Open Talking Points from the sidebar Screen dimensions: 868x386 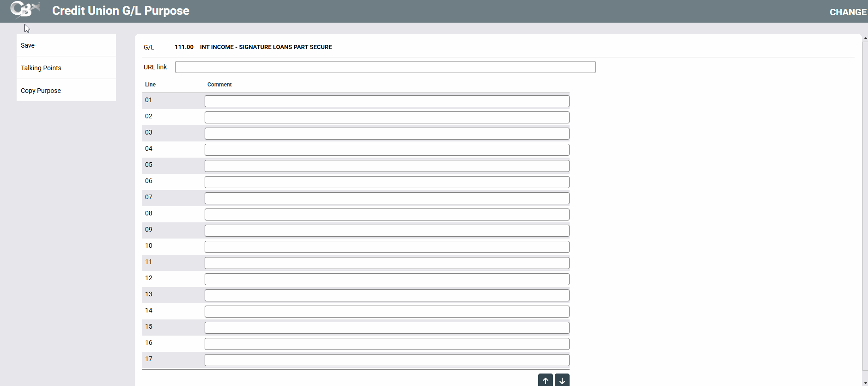(66, 68)
